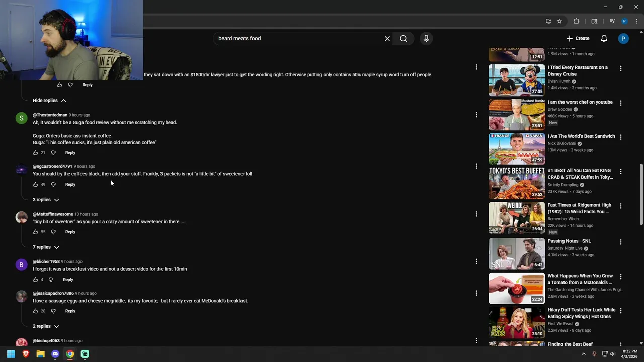This screenshot has width=644, height=362.
Task: Reply to @ngcastronerd4791 comment
Action: click(70, 185)
